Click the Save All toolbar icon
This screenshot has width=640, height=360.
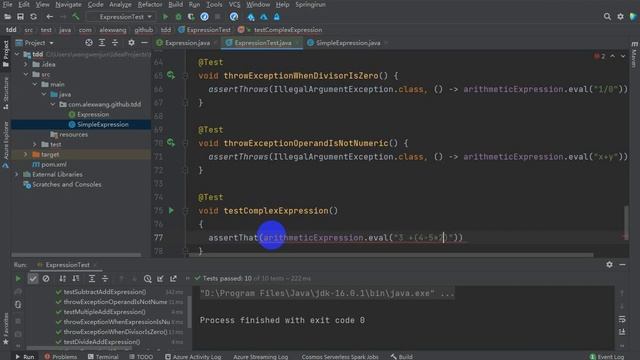coord(20,17)
